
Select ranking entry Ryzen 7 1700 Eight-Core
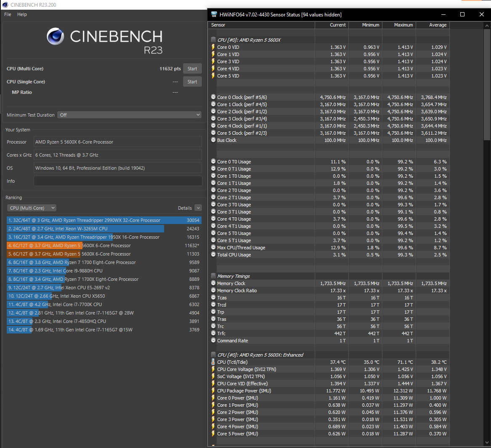[x=104, y=263]
